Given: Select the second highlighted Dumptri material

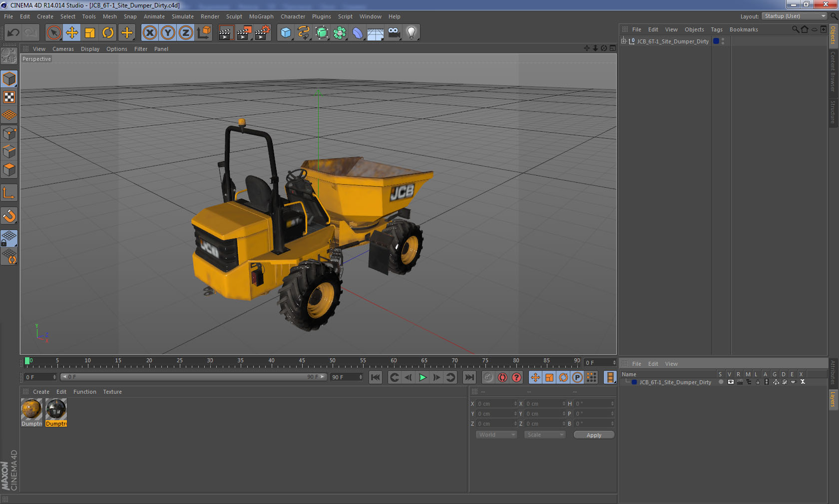Looking at the screenshot, I should [x=56, y=409].
